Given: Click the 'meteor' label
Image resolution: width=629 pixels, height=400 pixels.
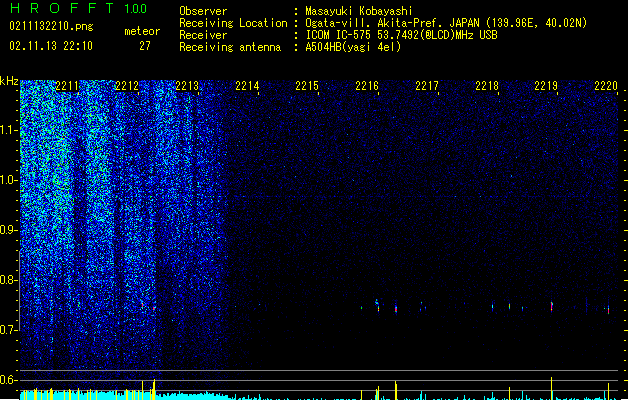Looking at the screenshot, I should coord(142,31).
